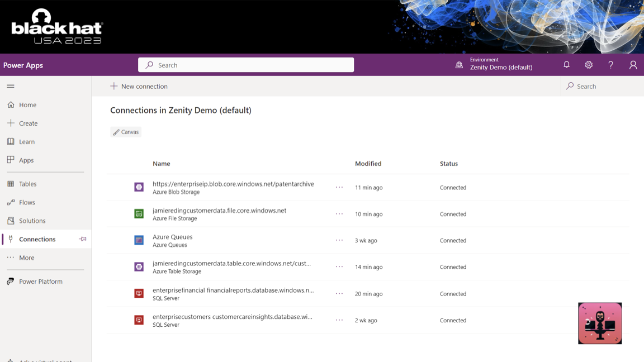Open the account profile icon
Viewport: 644px width, 362px height.
pos(633,65)
